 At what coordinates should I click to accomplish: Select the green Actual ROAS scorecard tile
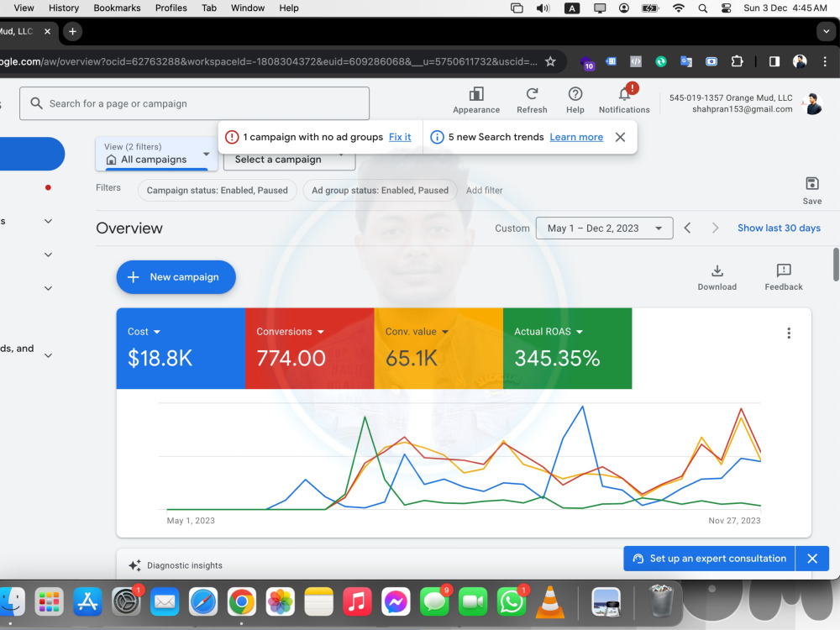(567, 349)
